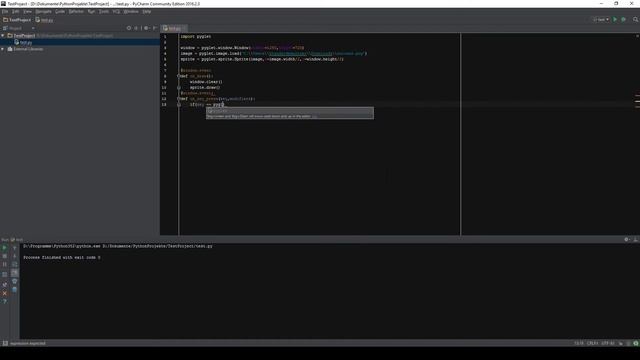This screenshot has width=640, height=360.
Task: Hide the Run tool window
Action: click(x=636, y=240)
